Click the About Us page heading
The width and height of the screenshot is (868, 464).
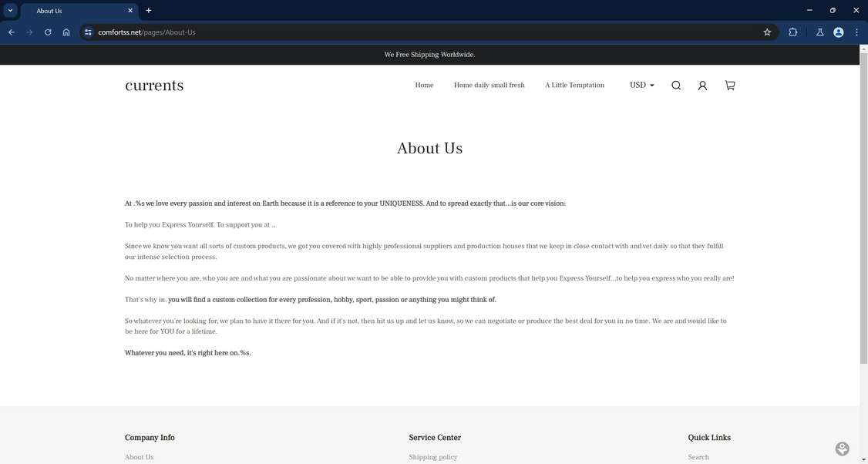[x=429, y=149]
